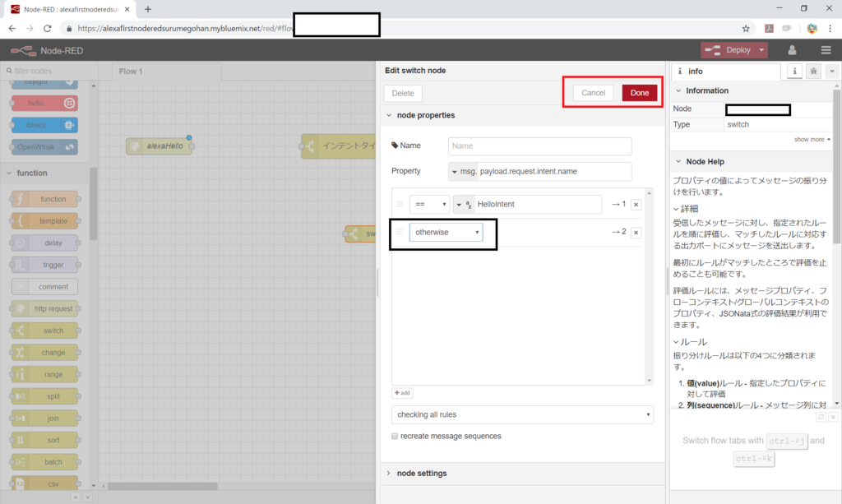Image resolution: width=842 pixels, height=504 pixels.
Task: Click the red Done button
Action: (x=639, y=93)
